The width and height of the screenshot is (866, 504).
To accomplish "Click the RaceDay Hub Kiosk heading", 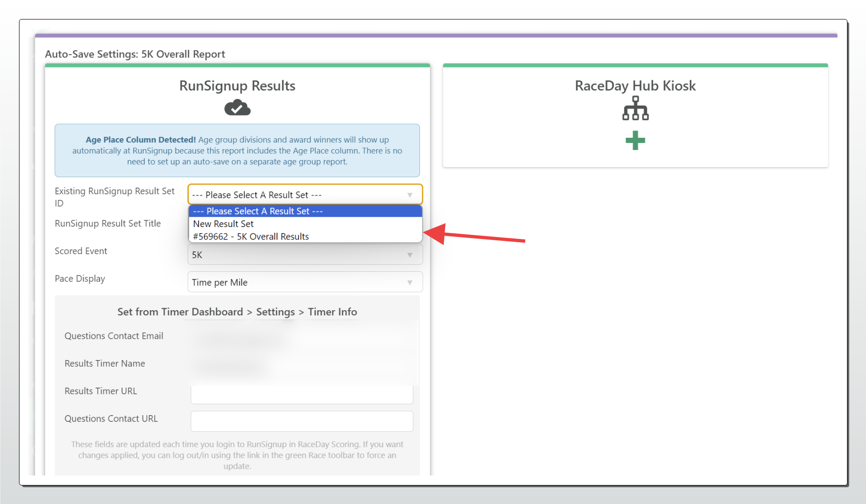I will 635,86.
